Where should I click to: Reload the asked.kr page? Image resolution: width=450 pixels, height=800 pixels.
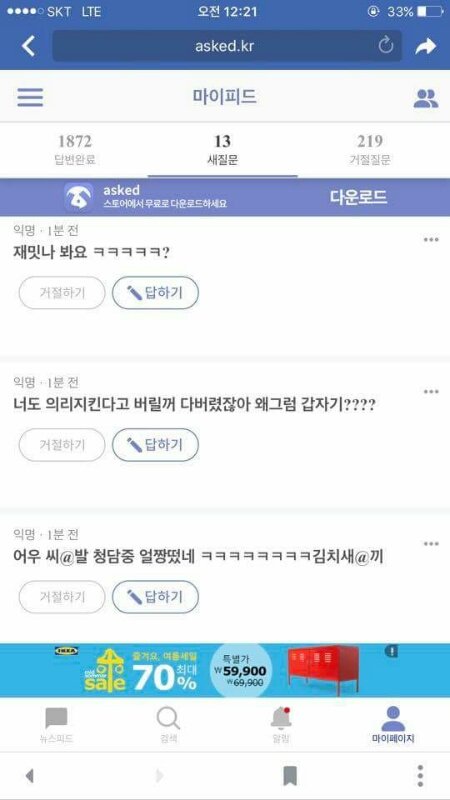pos(386,46)
